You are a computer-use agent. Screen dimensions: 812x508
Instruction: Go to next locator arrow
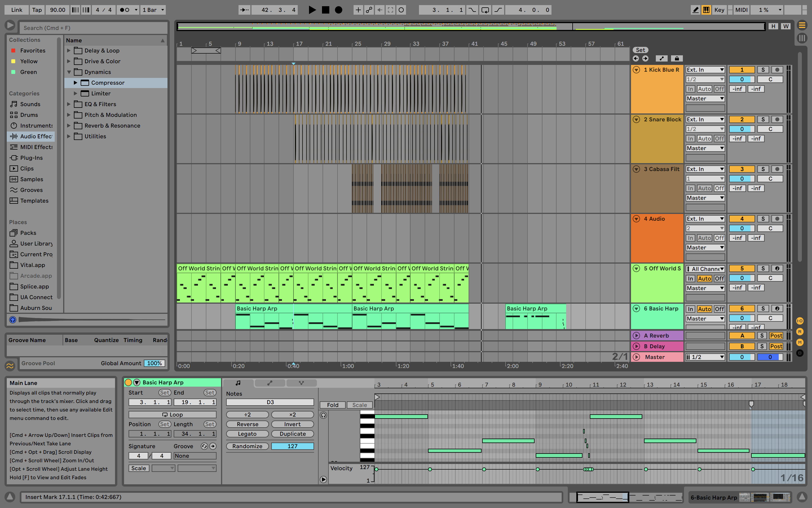point(645,58)
